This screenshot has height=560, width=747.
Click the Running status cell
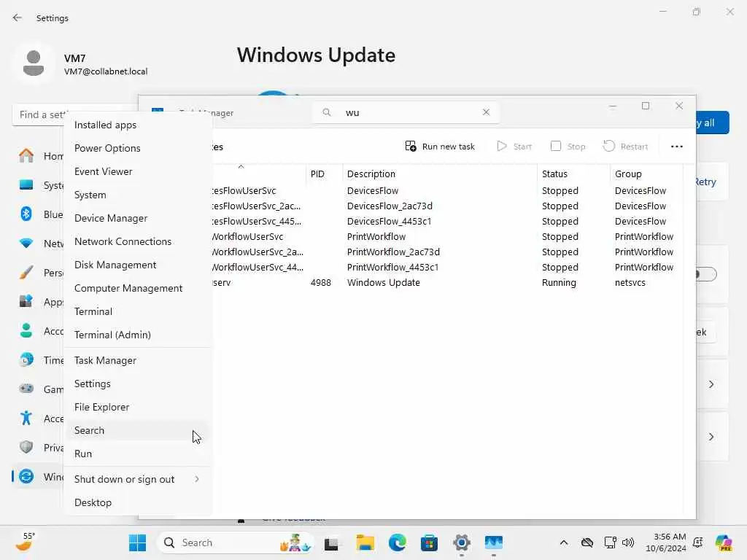[559, 282]
